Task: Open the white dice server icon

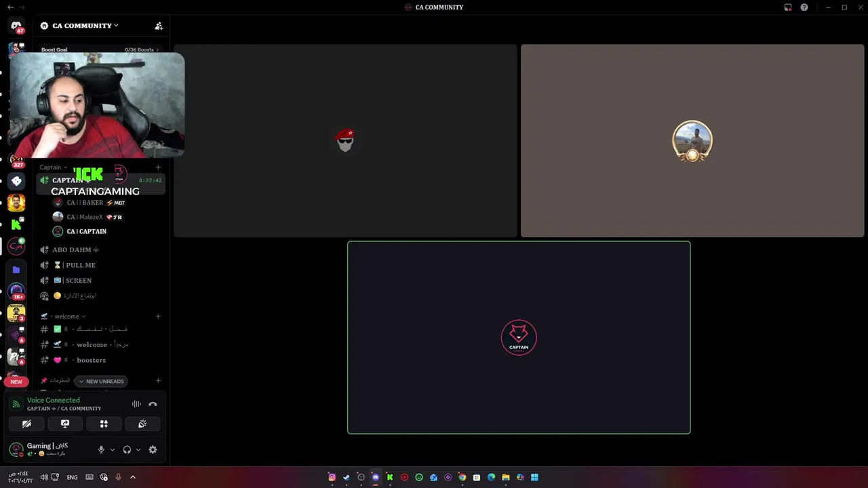Action: pos(16,182)
